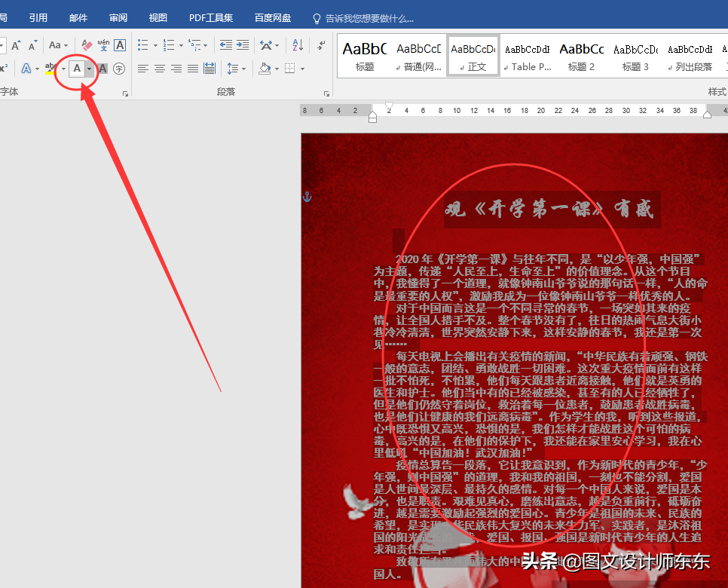This screenshot has width=728, height=588.
Task: Increase paragraph indent
Action: click(x=243, y=45)
